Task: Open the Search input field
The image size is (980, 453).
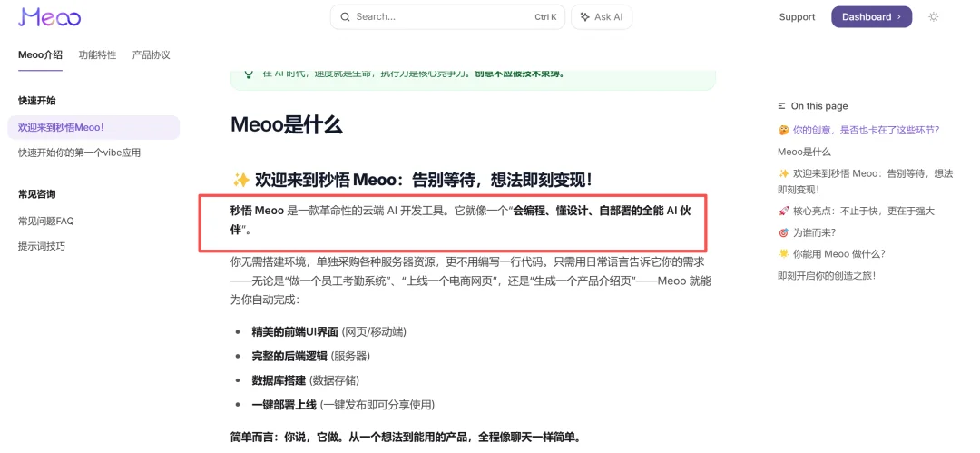Action: [447, 17]
